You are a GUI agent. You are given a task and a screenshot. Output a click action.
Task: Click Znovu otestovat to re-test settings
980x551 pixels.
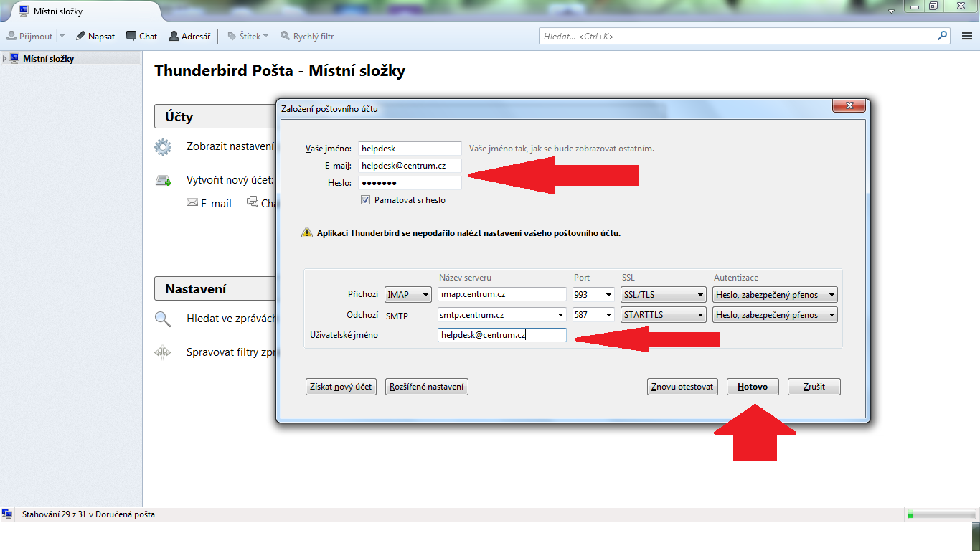click(682, 387)
